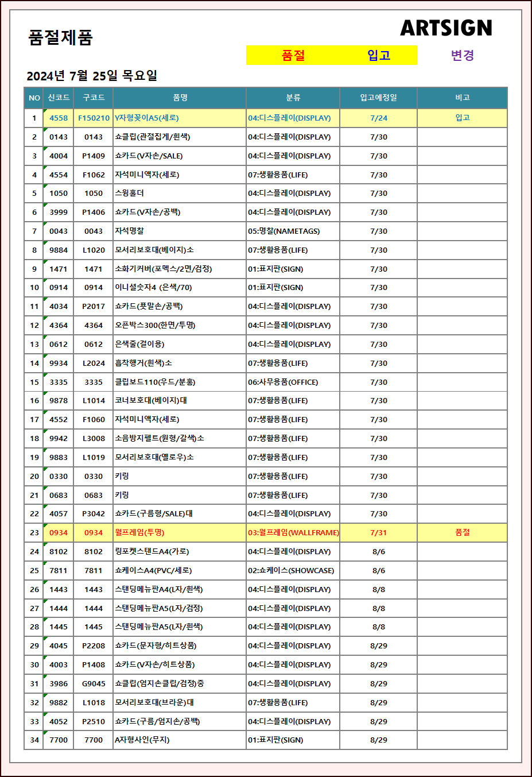Select the 7/24 arrival date cell

(378, 118)
